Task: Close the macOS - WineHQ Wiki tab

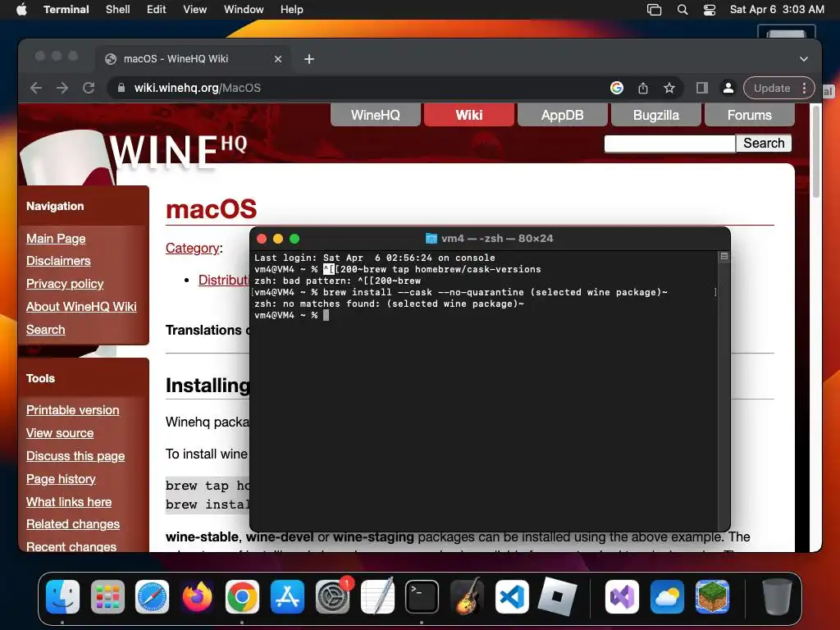Action: click(278, 59)
